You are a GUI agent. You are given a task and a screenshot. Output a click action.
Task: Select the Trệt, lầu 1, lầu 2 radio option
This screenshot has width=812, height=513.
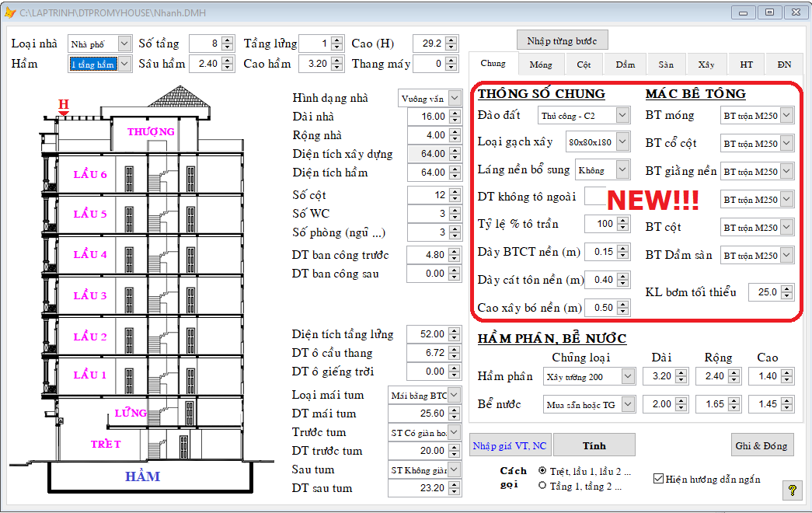(x=542, y=471)
